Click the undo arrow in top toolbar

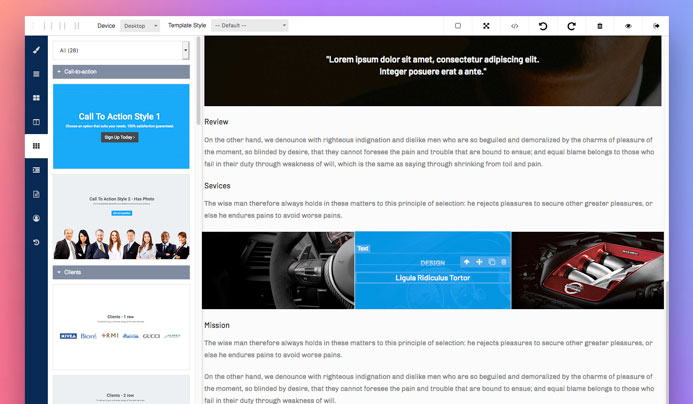coord(543,26)
